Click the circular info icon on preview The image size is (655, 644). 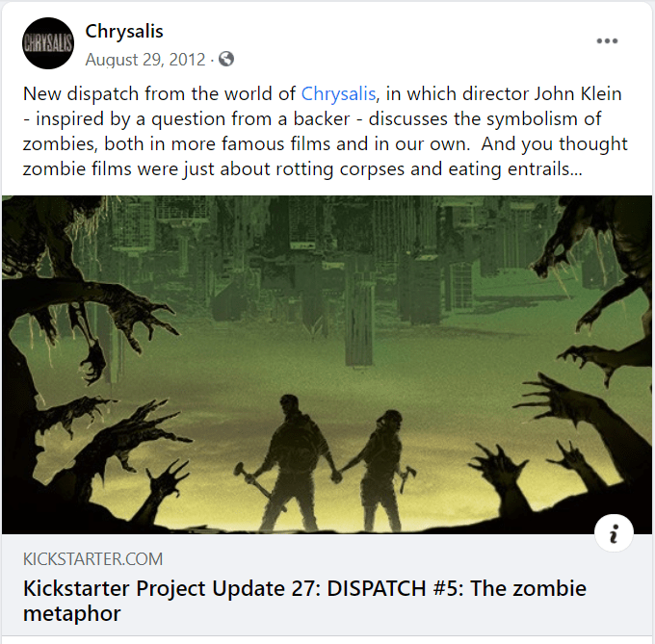(x=614, y=533)
